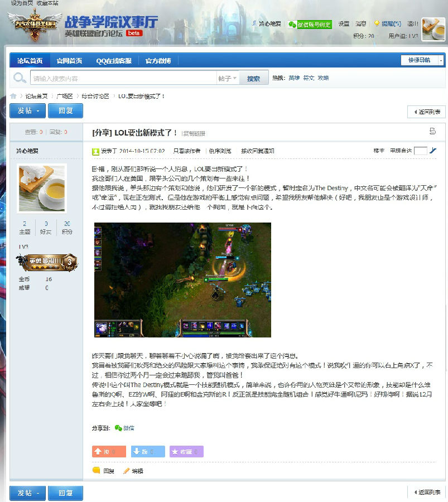448x502 pixels.
Task: Click the 冷心绝爱 username in header
Action: pos(269,23)
